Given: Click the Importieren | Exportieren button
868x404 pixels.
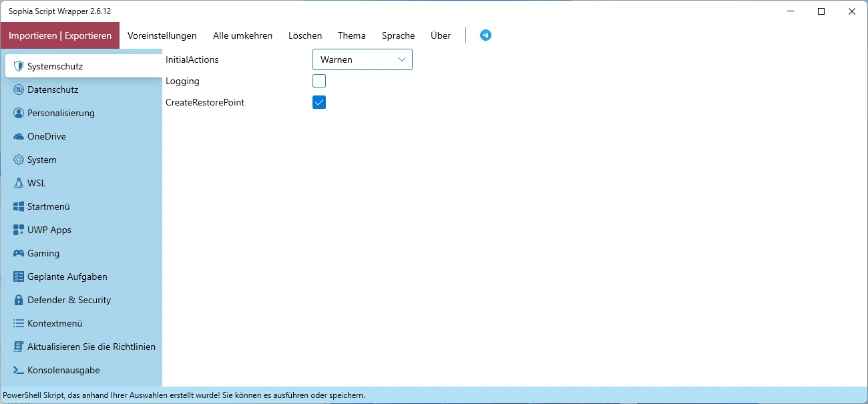Looking at the screenshot, I should pos(60,35).
